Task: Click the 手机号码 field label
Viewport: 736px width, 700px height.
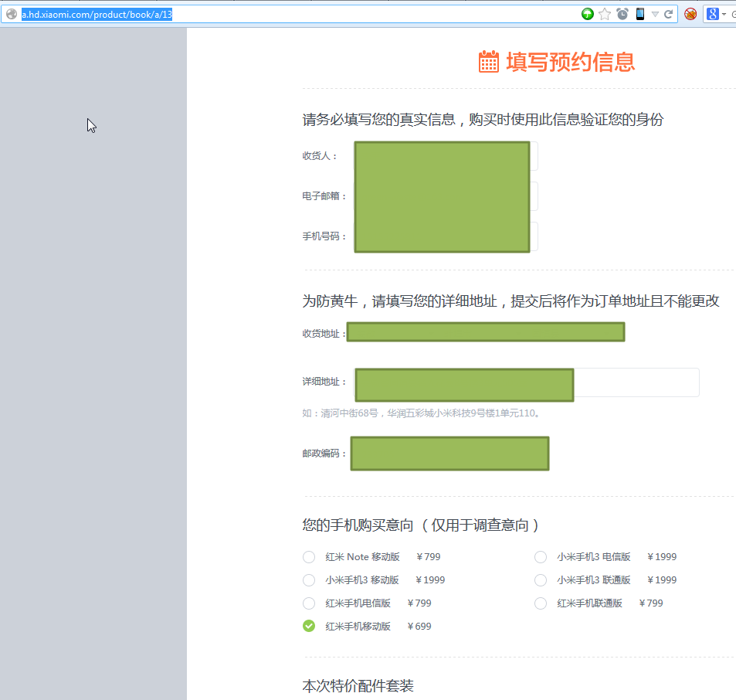Action: [324, 236]
